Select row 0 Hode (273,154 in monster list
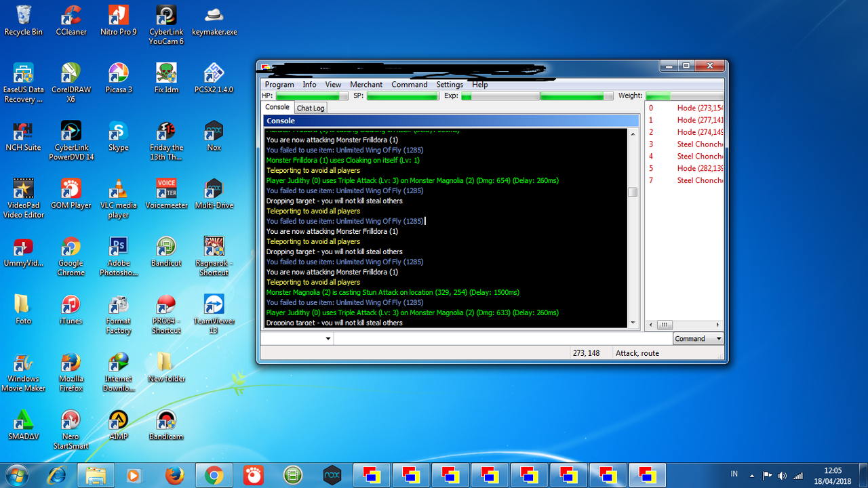This screenshot has height=488, width=868. [x=685, y=108]
